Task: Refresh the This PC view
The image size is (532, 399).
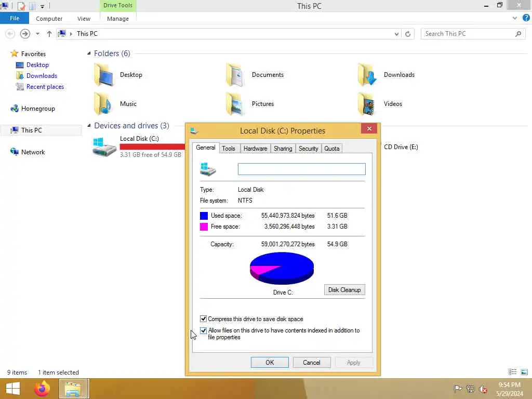Action: pos(408,34)
